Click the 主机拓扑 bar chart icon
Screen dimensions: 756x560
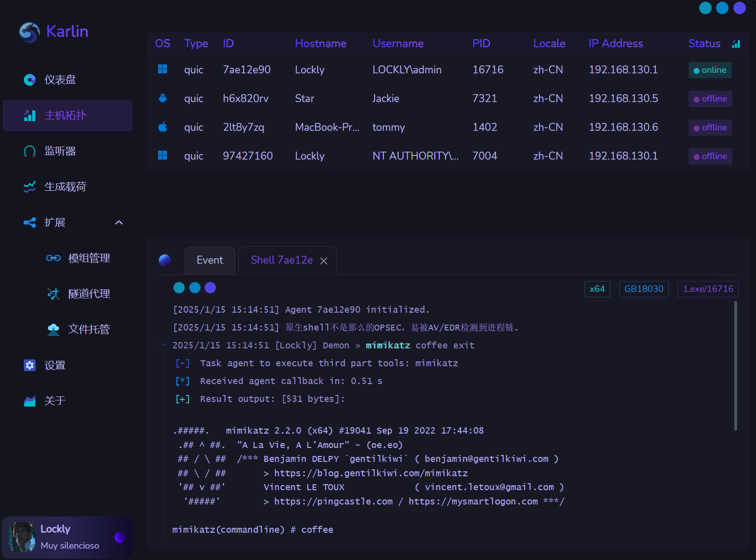pyautogui.click(x=30, y=115)
